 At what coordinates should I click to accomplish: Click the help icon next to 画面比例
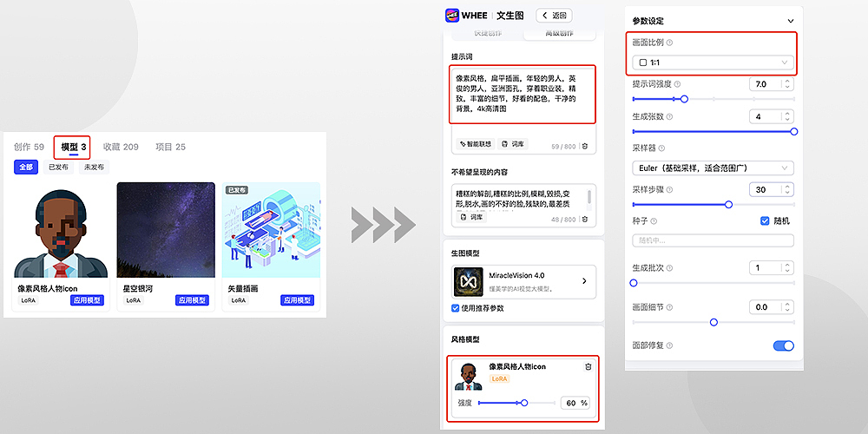pyautogui.click(x=669, y=43)
